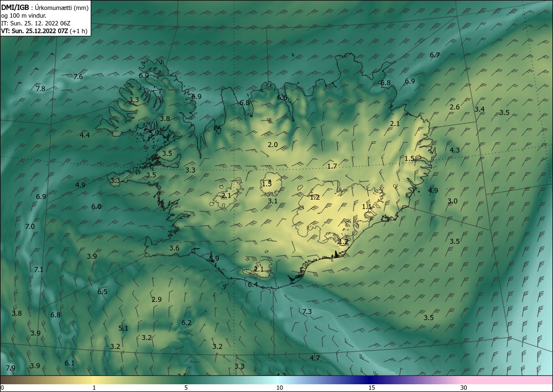Click the legend tick label '10'

click(280, 388)
